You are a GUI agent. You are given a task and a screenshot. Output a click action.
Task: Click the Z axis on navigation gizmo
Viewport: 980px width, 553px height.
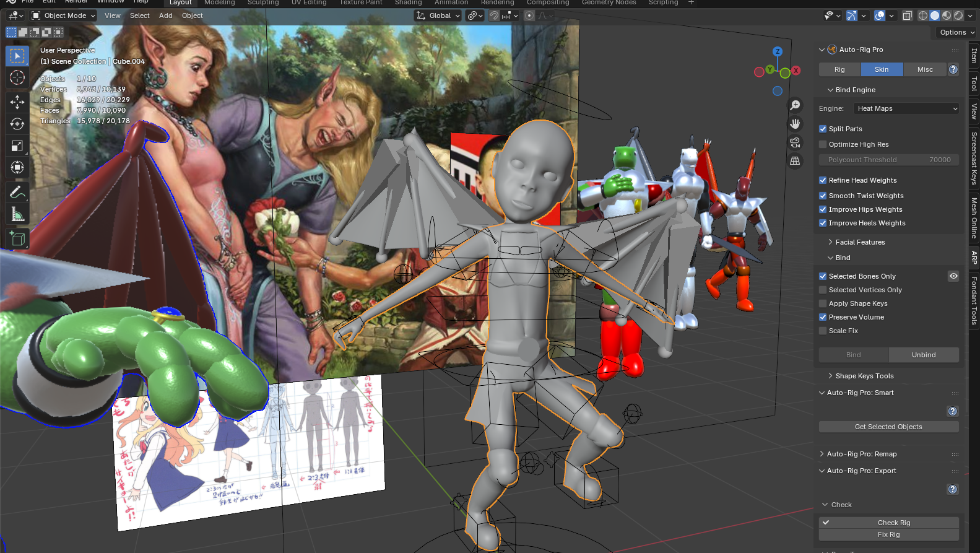point(778,51)
